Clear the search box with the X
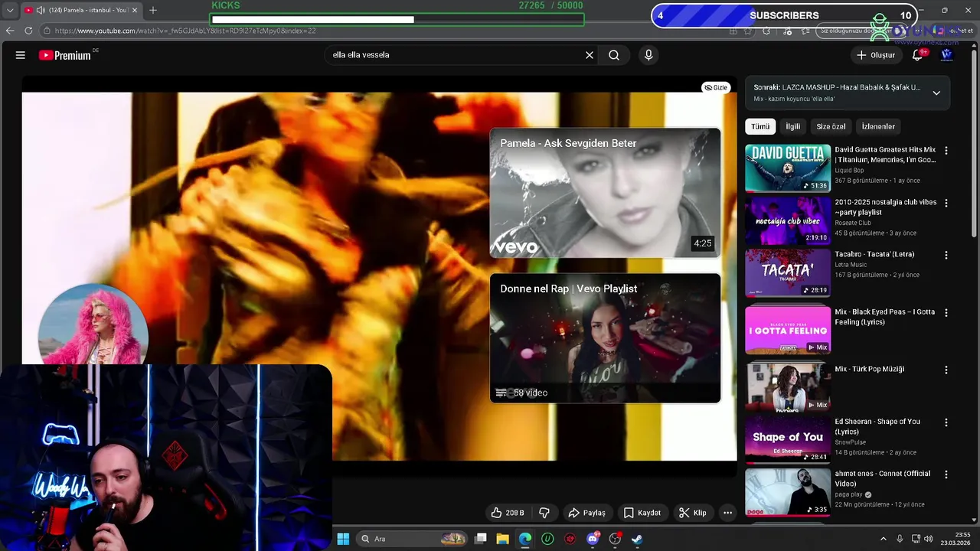This screenshot has width=980, height=551. [x=590, y=55]
